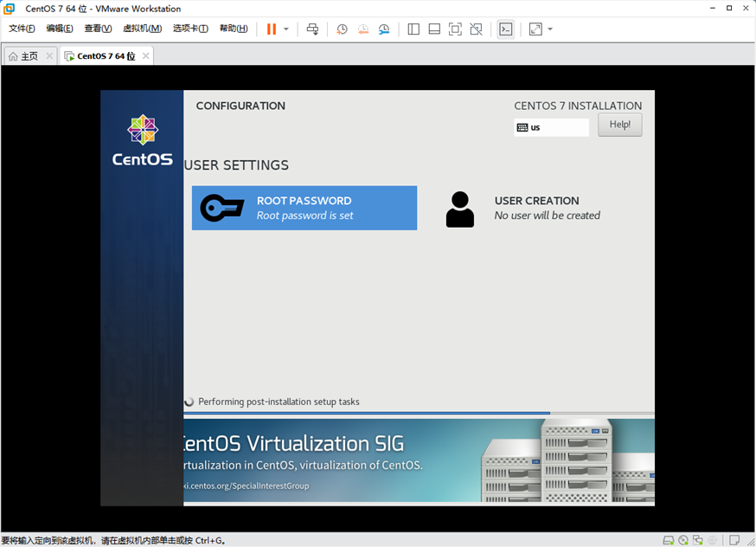Click the us keyboard layout field
Screen dimensions: 756x547
(x=551, y=127)
